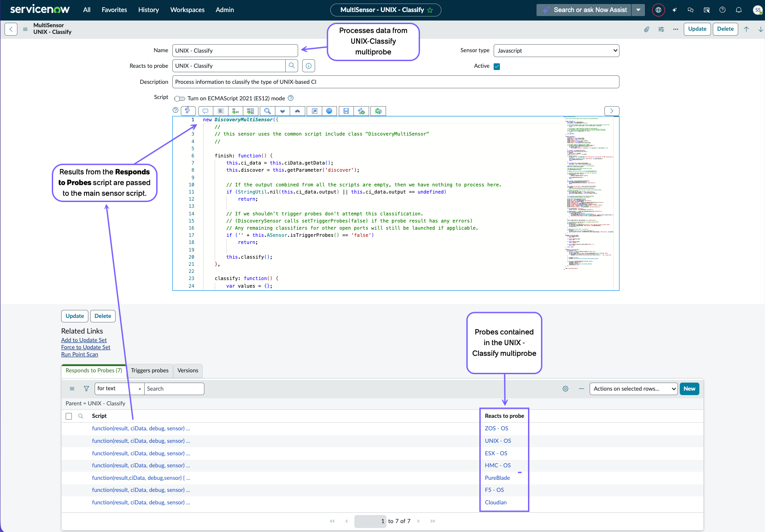Turn on ECMAScript 2021 mode toggle

coord(180,99)
